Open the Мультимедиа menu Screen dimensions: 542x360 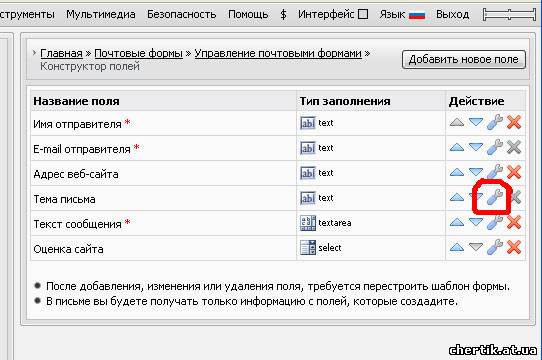coord(101,15)
